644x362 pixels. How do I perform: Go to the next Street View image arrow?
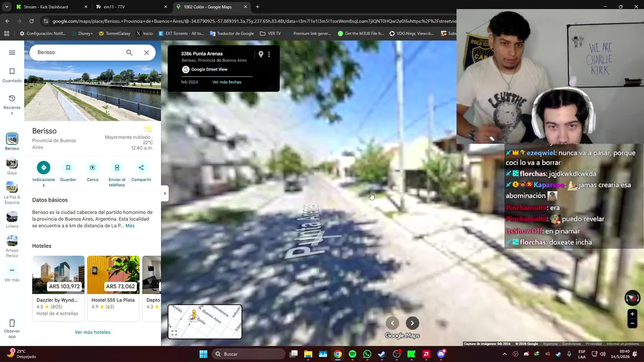pos(412,323)
